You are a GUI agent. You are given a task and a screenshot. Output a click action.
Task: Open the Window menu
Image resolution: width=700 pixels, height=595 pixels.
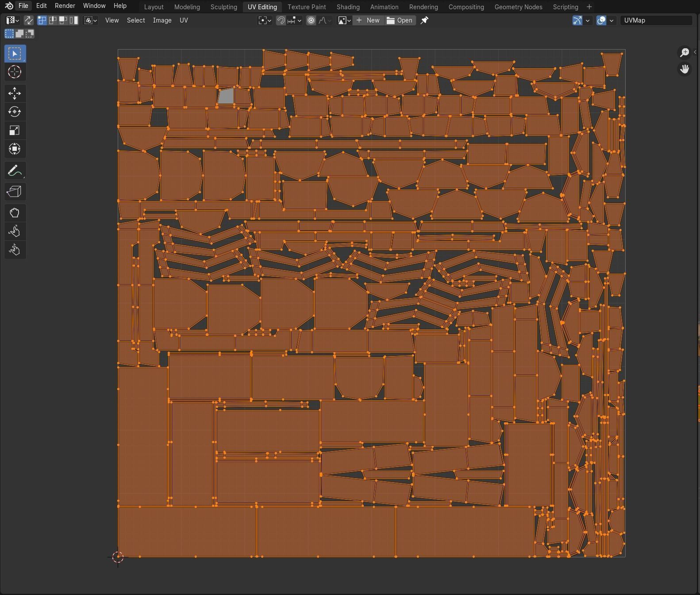pyautogui.click(x=94, y=6)
